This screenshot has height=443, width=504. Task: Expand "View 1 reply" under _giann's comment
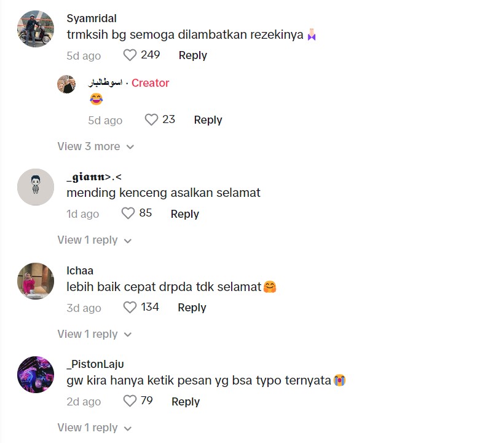(94, 240)
